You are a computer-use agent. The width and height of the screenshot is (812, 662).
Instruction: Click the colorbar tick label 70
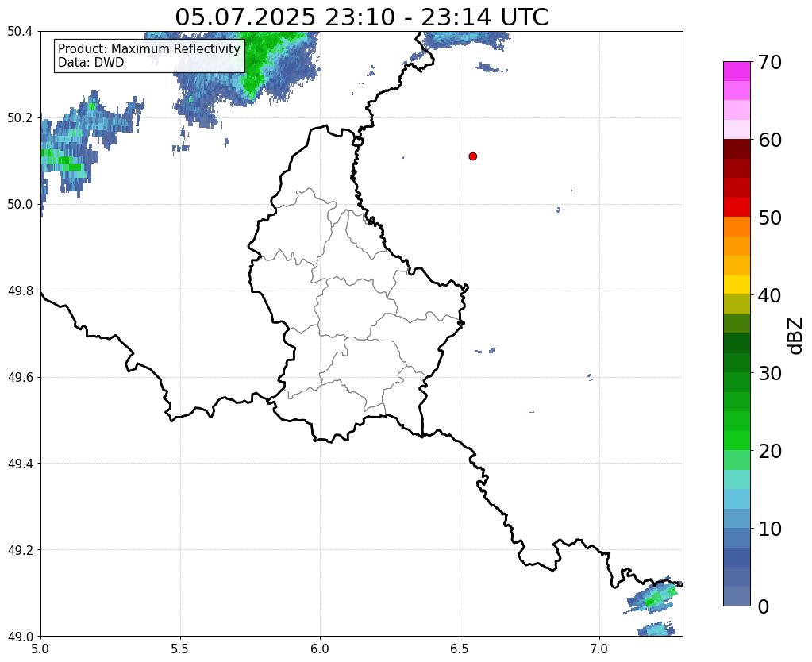pos(770,62)
